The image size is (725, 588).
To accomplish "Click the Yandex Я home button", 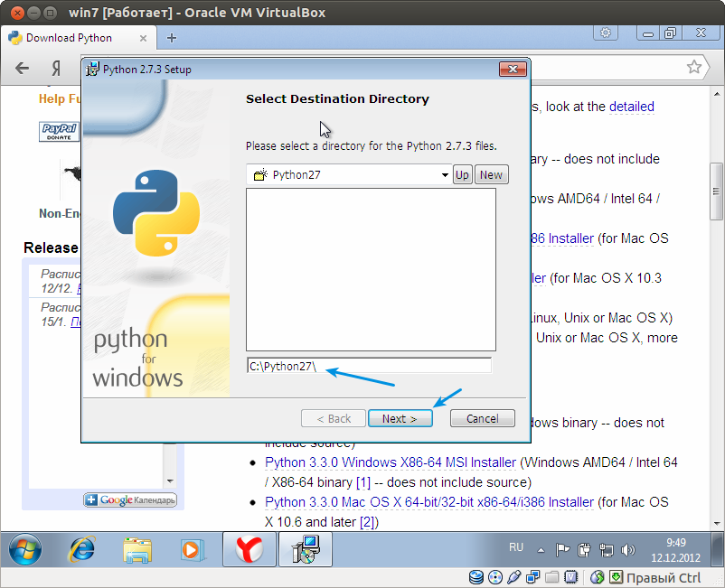I will coord(56,69).
